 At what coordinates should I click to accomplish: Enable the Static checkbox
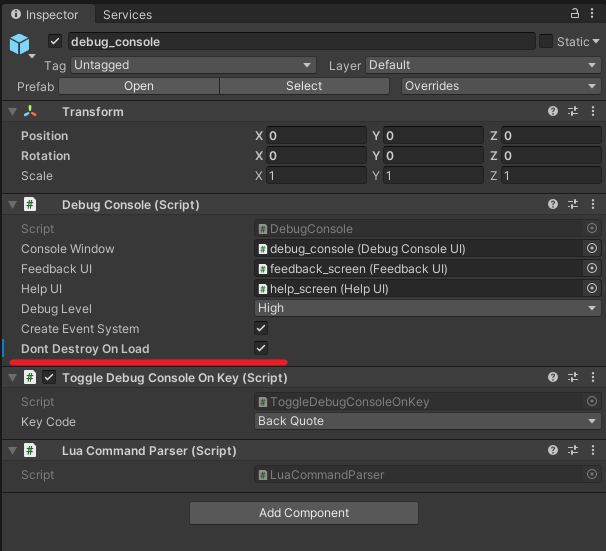[546, 41]
